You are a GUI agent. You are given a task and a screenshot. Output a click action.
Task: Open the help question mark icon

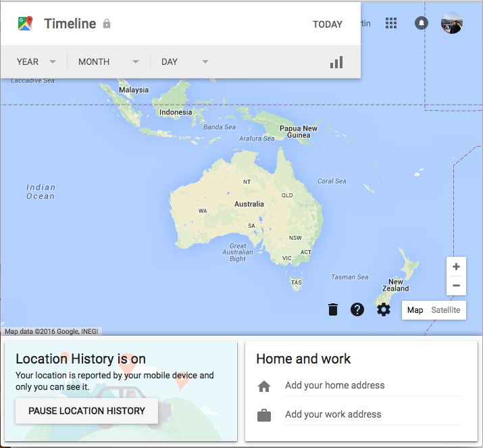(x=357, y=309)
